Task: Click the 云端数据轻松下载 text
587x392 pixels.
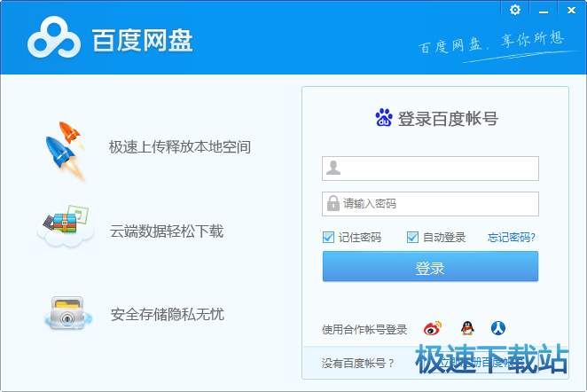Action: 166,231
